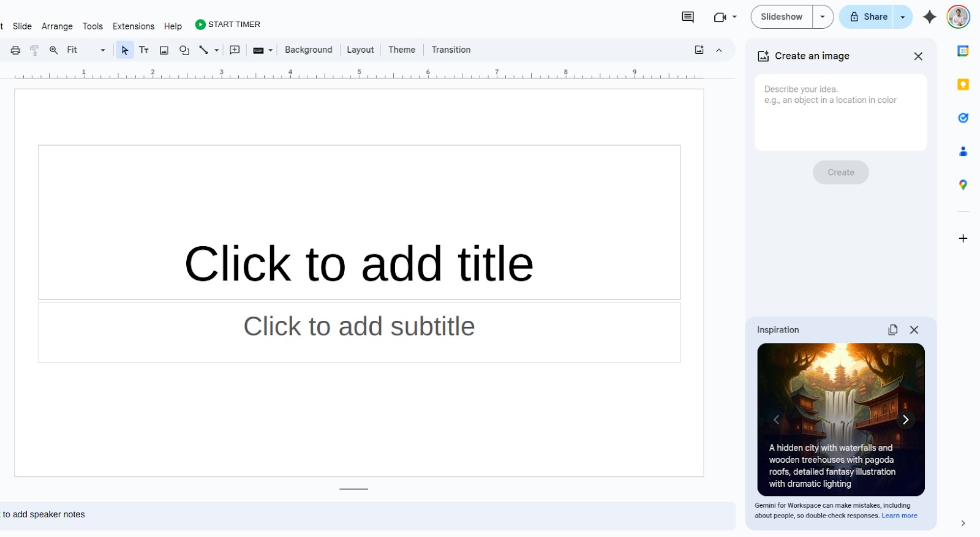Viewport: 980px width, 537px height.
Task: Click the Describe your idea text field
Action: tap(841, 113)
